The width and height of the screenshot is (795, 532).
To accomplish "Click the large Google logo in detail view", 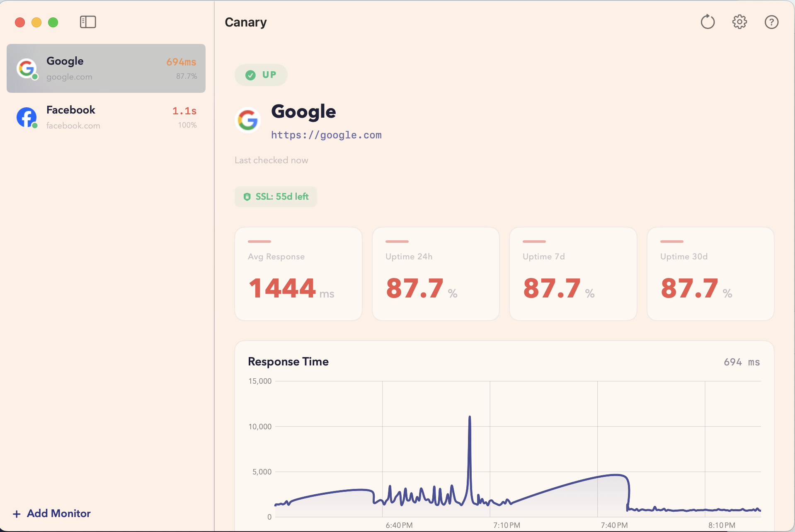I will click(x=247, y=121).
